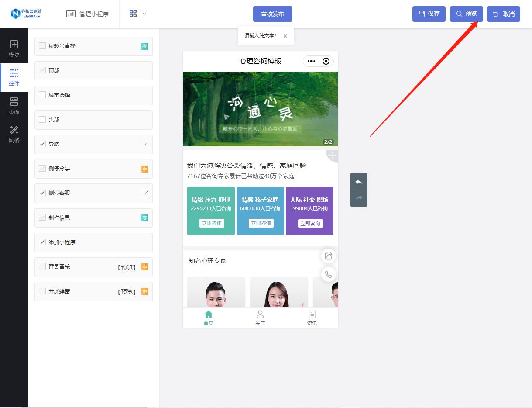The image size is (532, 408).
Task: Click the floating share icon
Action: tap(329, 256)
